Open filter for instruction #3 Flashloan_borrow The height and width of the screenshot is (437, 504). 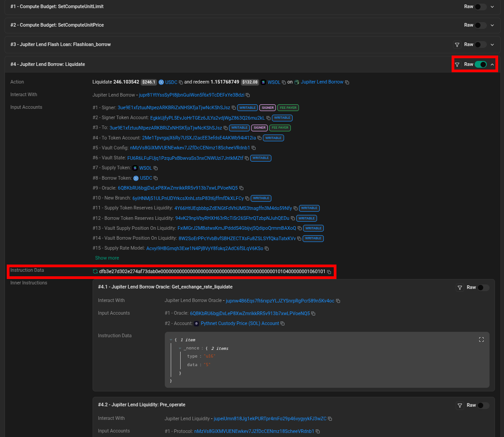point(457,45)
